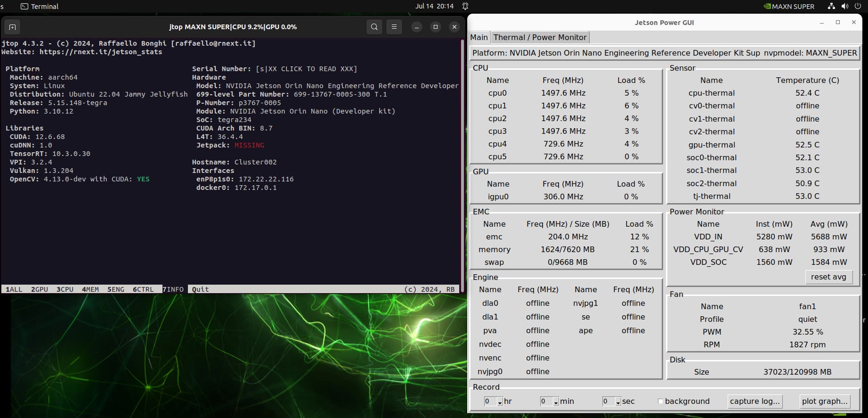Switch to Thermal / Power Monitor tab
Image resolution: width=868 pixels, height=418 pixels.
[x=540, y=37]
